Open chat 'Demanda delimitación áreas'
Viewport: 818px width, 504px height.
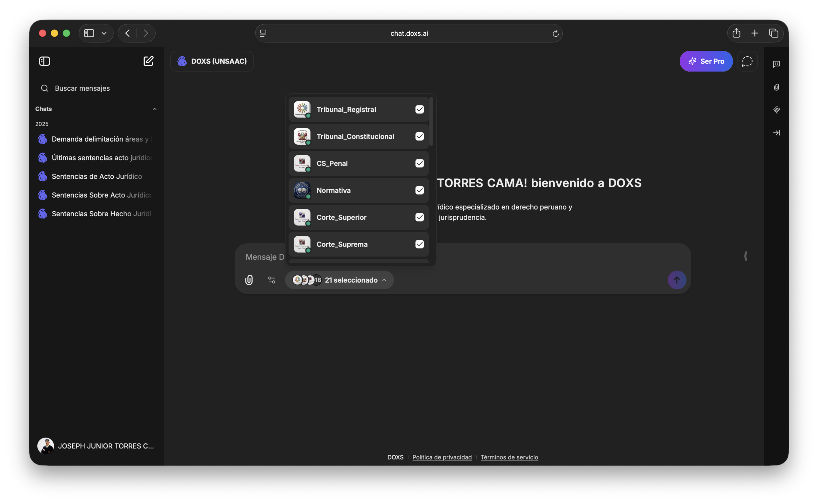(x=96, y=139)
